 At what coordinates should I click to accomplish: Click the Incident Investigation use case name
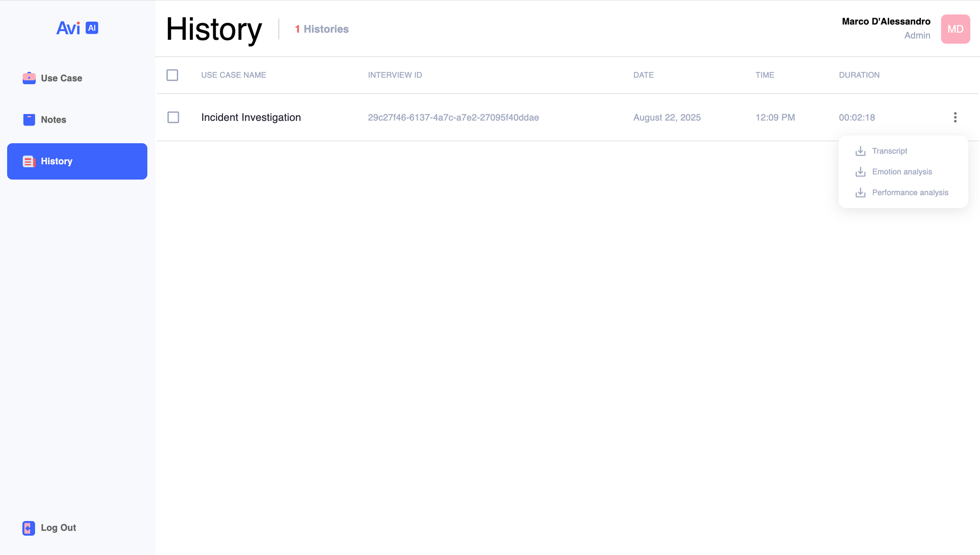(x=251, y=118)
